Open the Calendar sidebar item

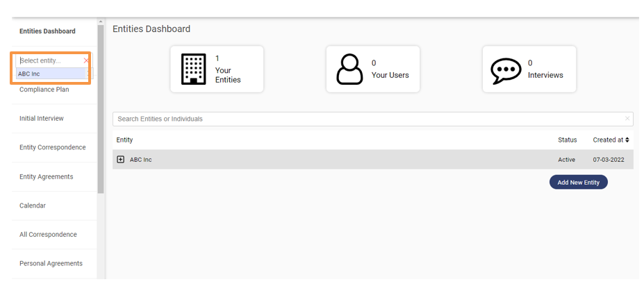click(33, 206)
